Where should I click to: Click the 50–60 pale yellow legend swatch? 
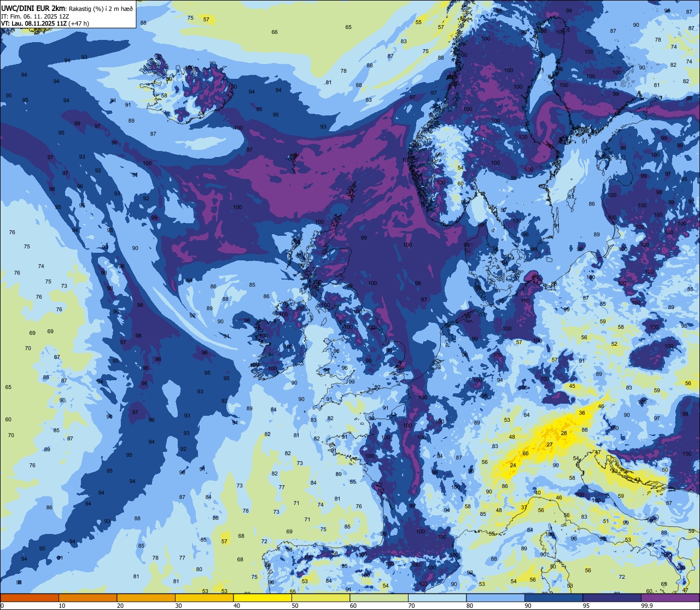pyautogui.click(x=320, y=597)
